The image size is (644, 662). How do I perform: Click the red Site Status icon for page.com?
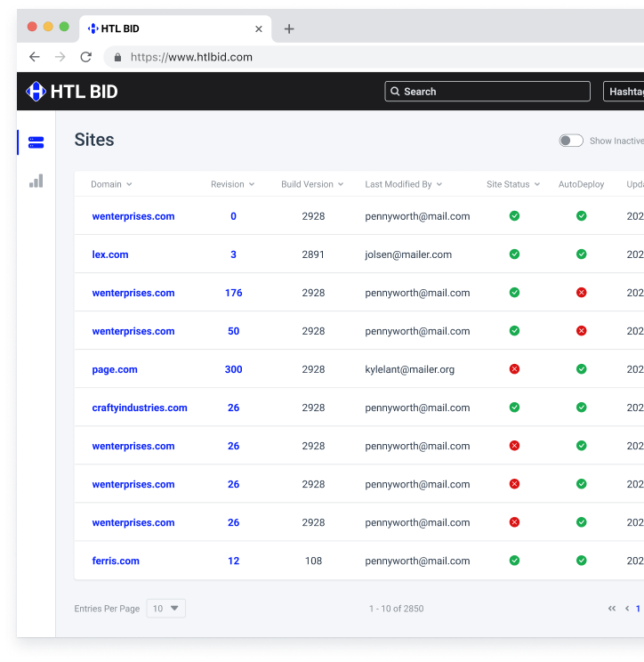(x=514, y=369)
